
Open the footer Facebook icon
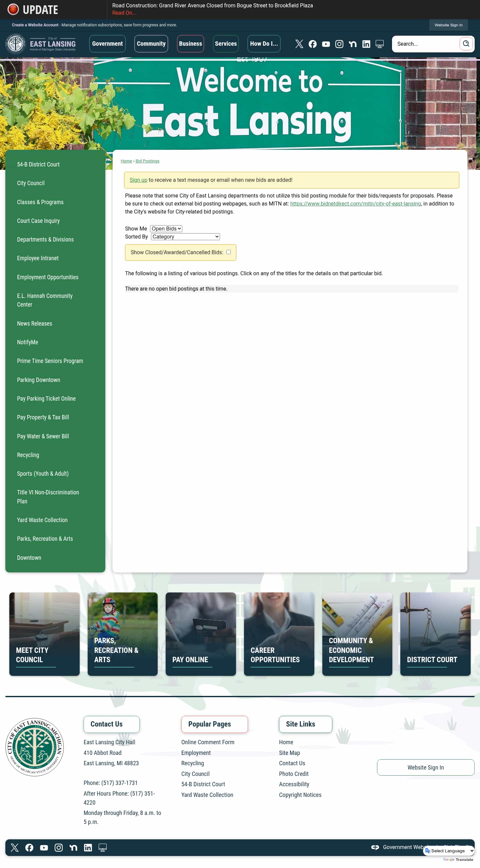[x=29, y=847]
